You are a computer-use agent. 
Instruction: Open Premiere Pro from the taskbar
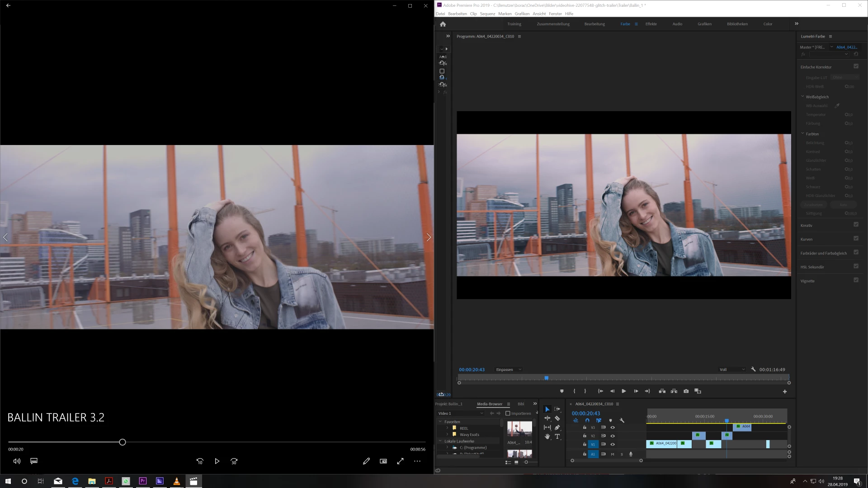(143, 481)
